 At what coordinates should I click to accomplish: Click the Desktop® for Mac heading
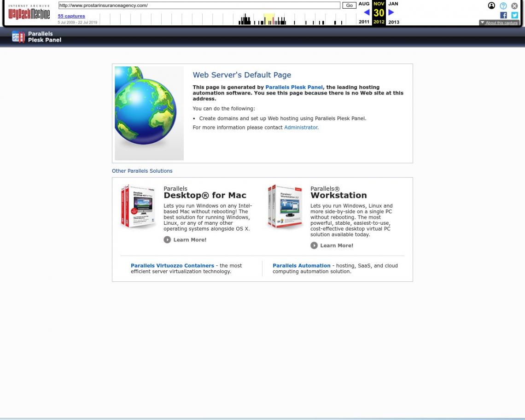coord(205,195)
